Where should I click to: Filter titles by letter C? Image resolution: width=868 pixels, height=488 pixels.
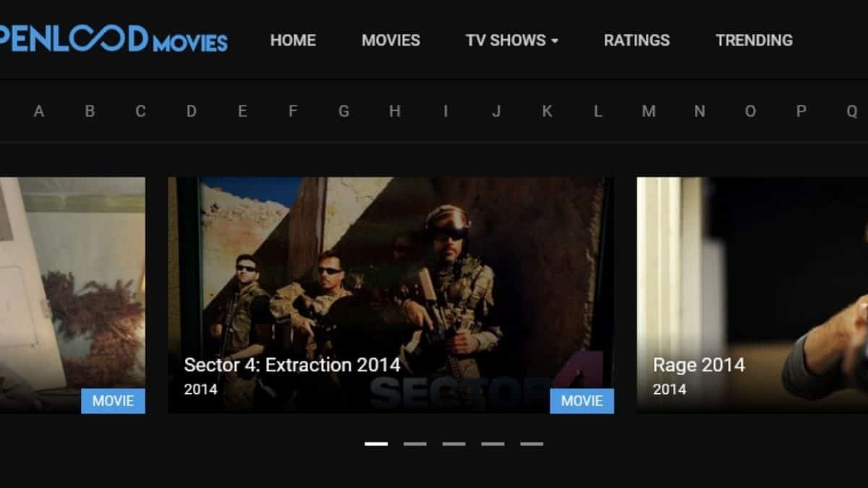[x=140, y=111]
